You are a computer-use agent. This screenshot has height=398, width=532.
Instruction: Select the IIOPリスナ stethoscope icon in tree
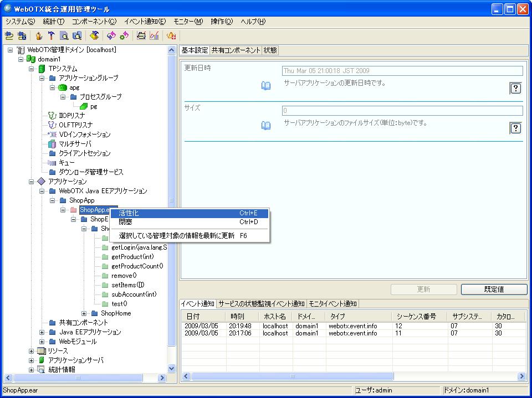click(52, 116)
